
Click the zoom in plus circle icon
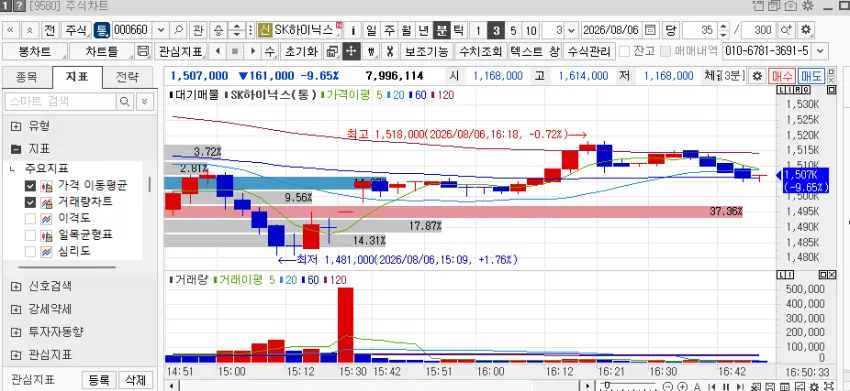[x=682, y=386]
